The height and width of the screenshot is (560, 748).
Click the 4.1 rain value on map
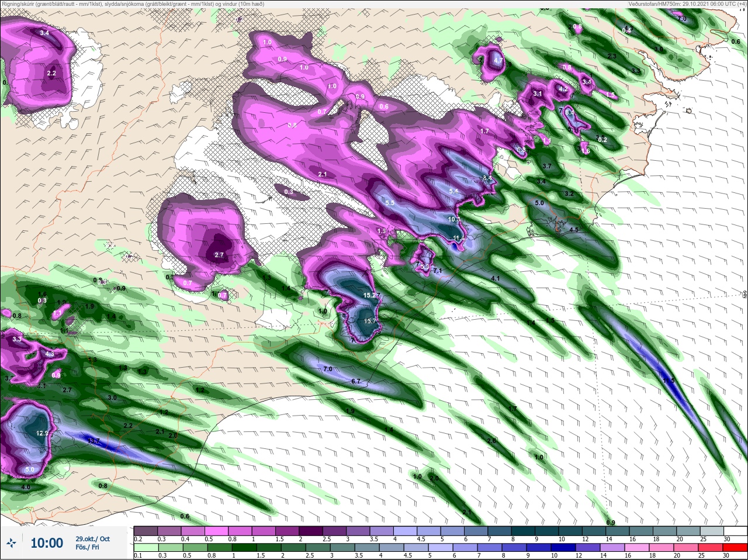[496, 278]
